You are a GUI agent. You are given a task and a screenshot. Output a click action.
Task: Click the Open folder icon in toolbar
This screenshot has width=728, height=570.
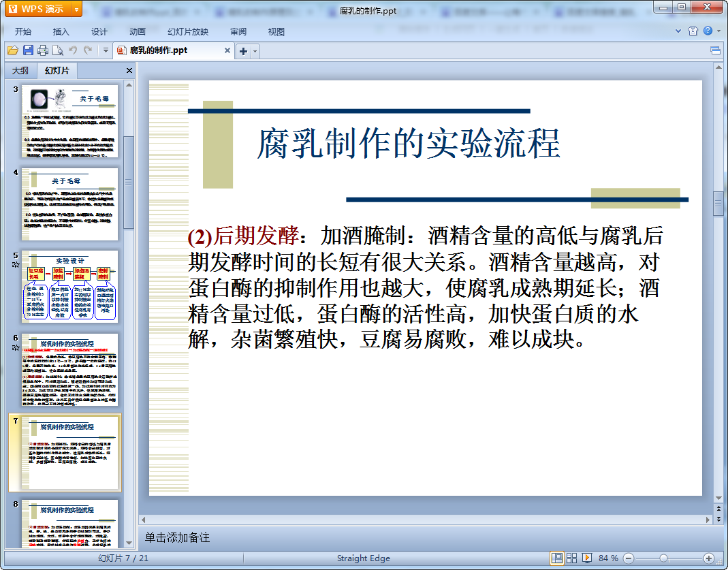(13, 50)
